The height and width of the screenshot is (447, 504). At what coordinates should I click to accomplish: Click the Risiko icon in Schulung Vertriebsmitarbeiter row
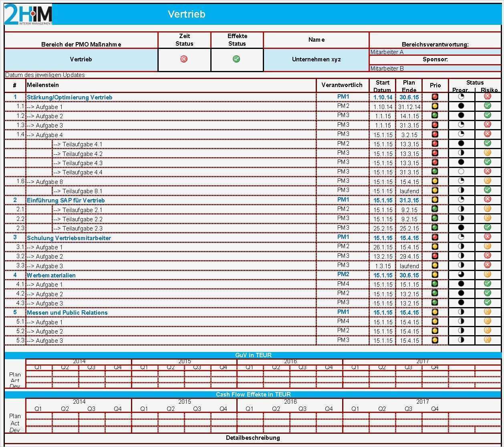(x=487, y=237)
